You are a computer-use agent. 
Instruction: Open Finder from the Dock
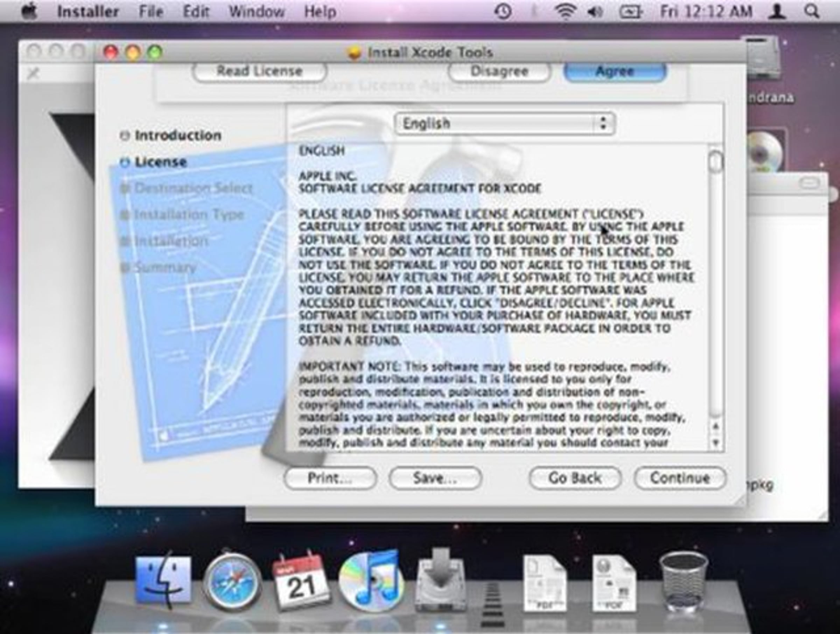click(x=163, y=580)
